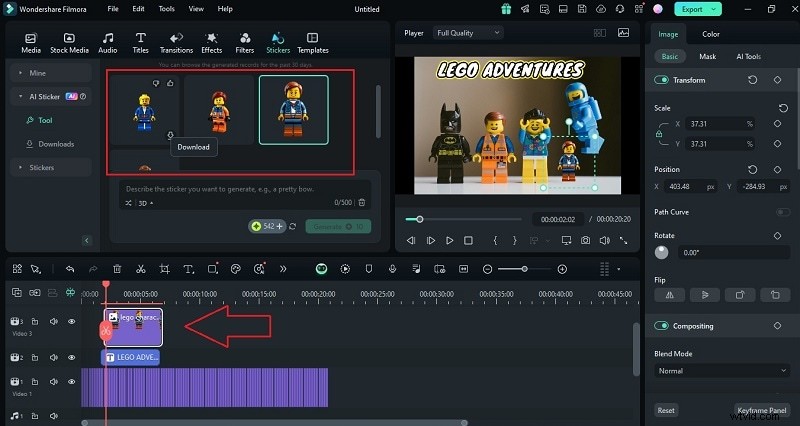Download the first Lego sticker
Screen dimensions: 800x426
click(170, 135)
